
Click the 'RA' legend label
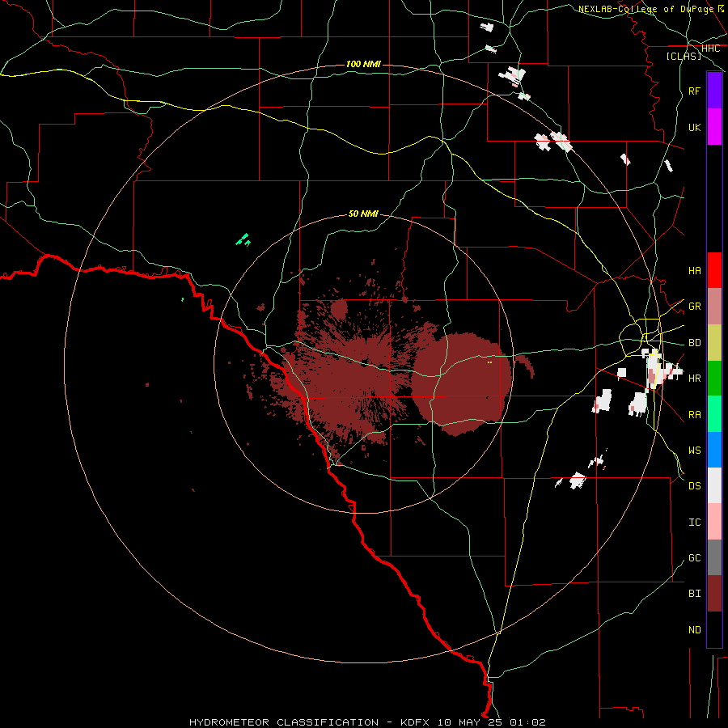[x=695, y=414]
